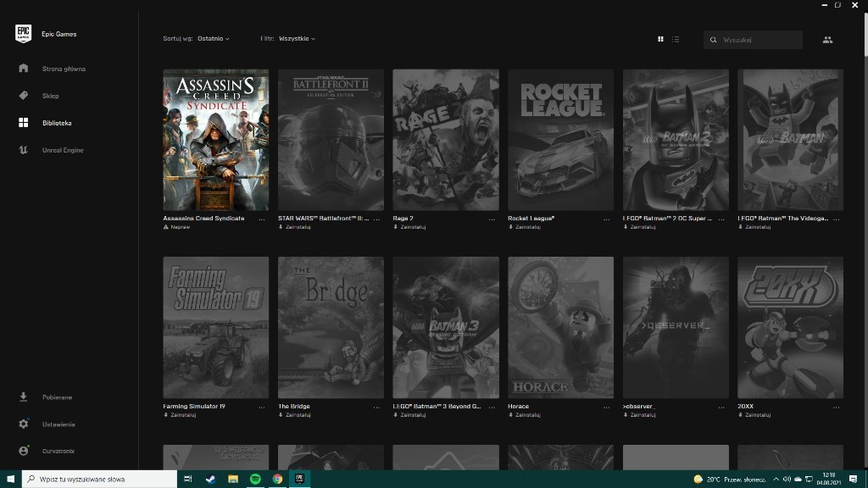Switch to grid view layout
The width and height of the screenshot is (868, 488).
point(661,39)
